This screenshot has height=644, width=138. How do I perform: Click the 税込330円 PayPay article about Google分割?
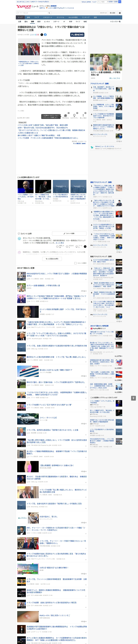(x=101, y=333)
